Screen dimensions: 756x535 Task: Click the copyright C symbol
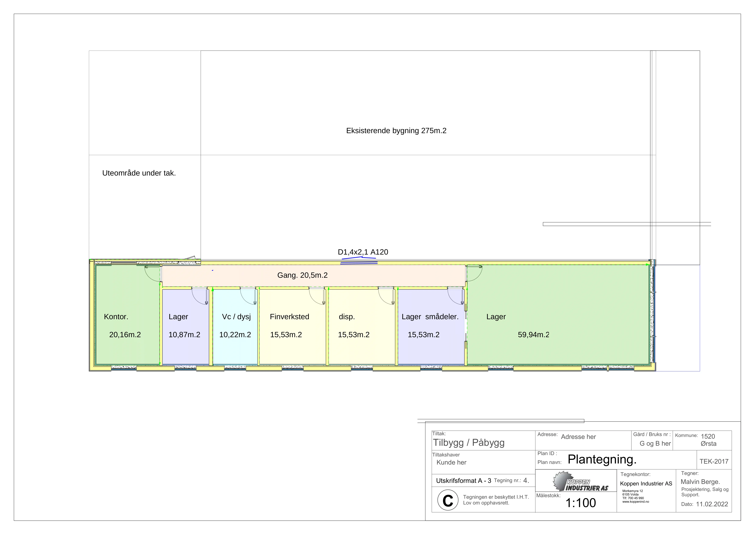click(448, 500)
